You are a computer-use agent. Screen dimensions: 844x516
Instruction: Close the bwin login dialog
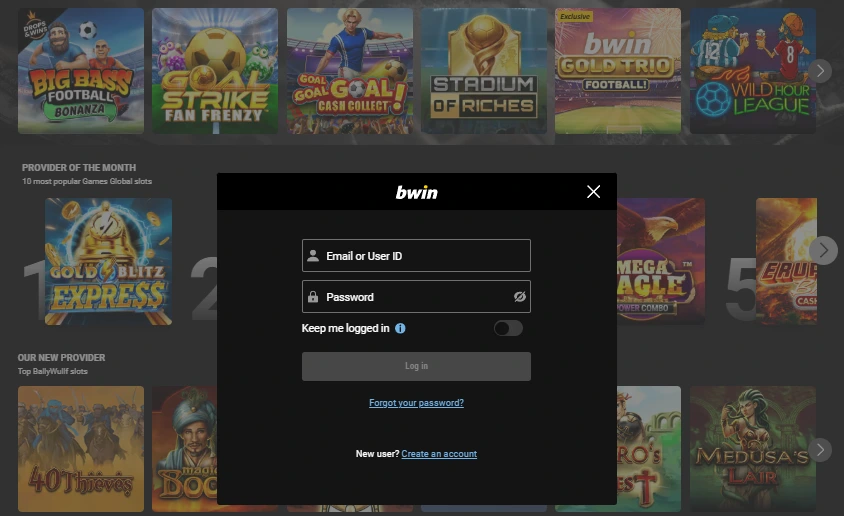593,192
